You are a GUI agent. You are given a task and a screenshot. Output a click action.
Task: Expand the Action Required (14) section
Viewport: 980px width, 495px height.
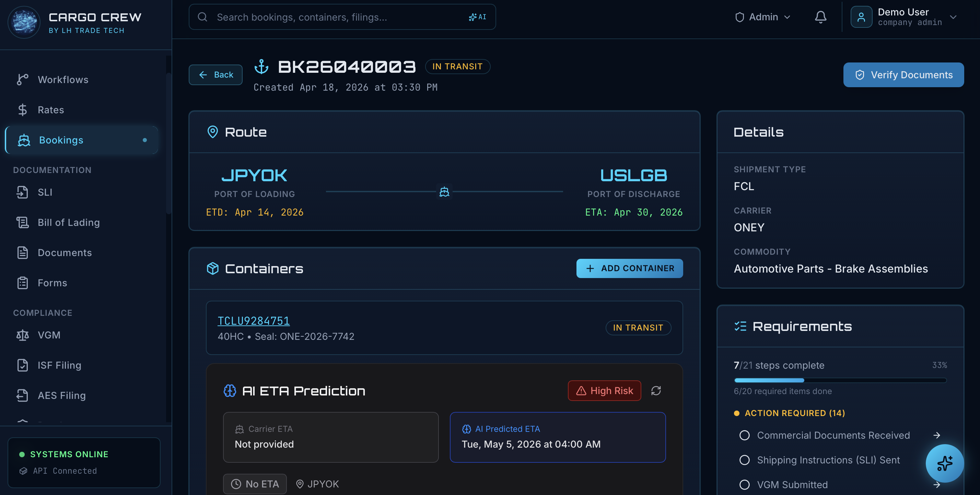pos(794,413)
